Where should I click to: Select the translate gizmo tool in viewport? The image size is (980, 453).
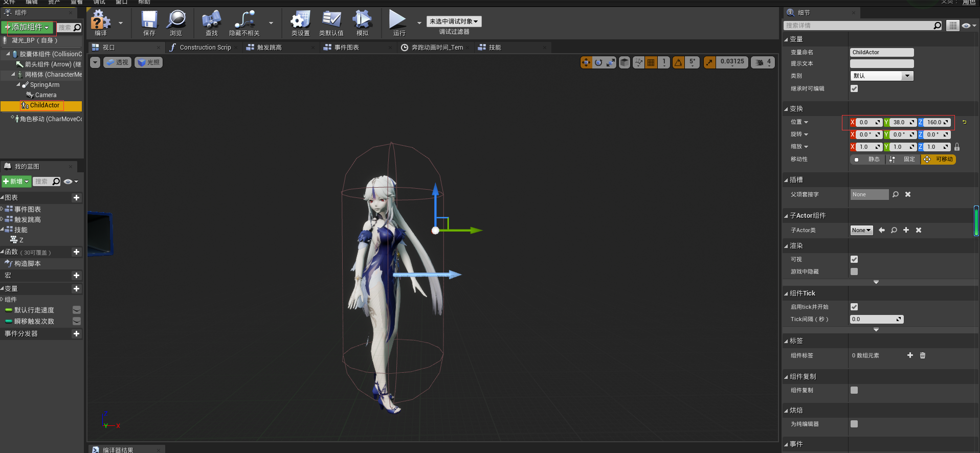[x=586, y=62]
